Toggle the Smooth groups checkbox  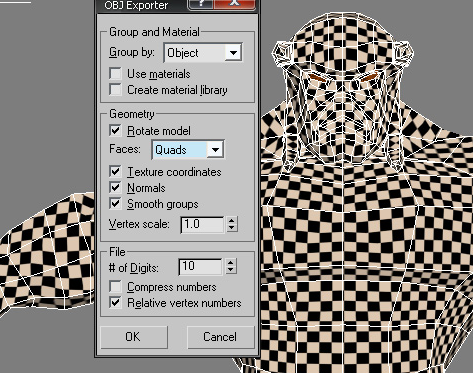click(x=116, y=204)
